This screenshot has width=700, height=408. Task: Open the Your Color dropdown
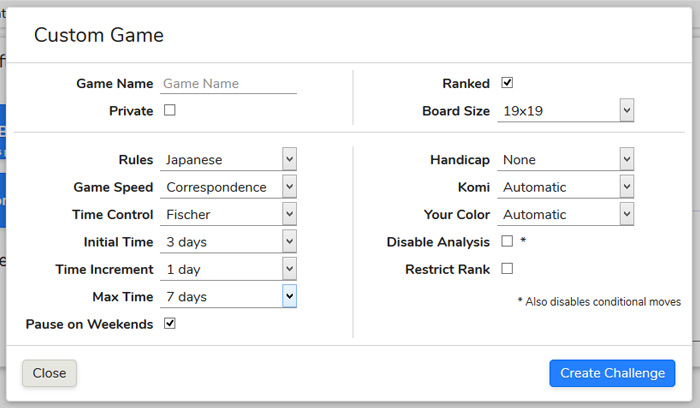point(565,214)
